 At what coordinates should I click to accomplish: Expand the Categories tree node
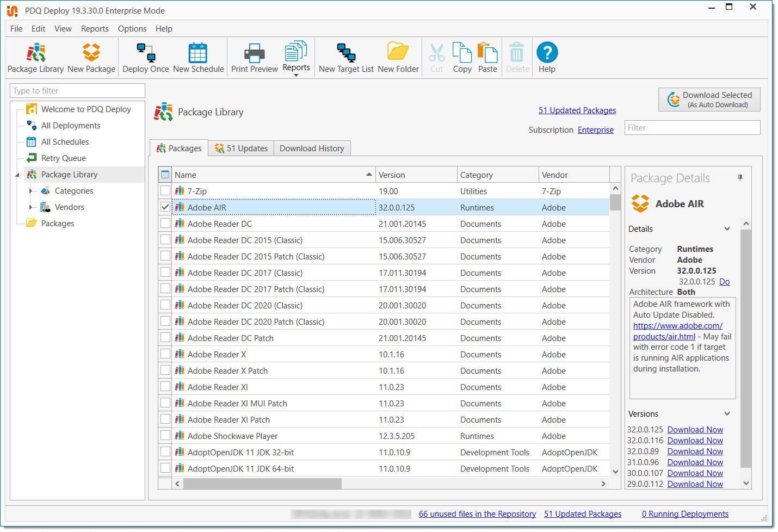pos(30,191)
